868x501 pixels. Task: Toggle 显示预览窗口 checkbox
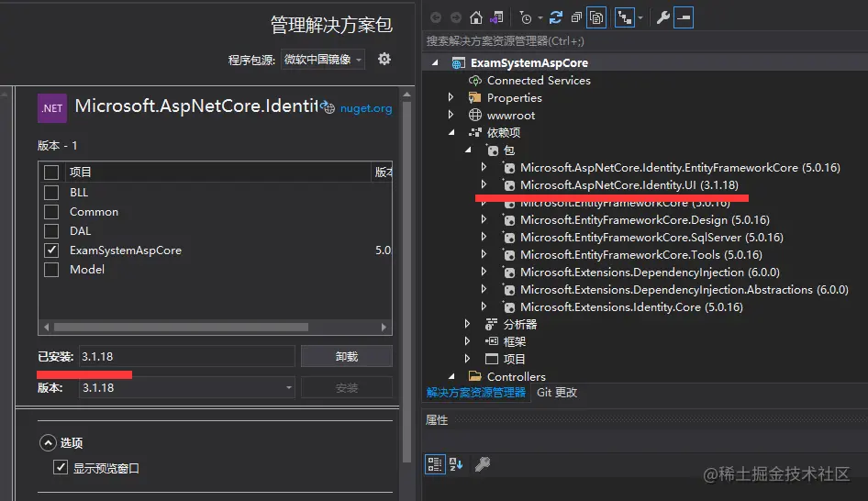(x=61, y=468)
